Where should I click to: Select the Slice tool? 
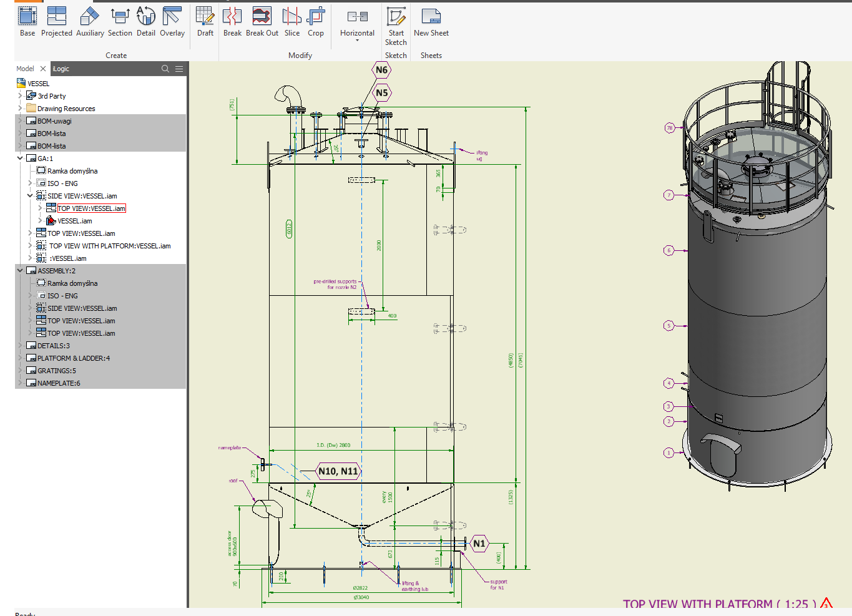(292, 21)
